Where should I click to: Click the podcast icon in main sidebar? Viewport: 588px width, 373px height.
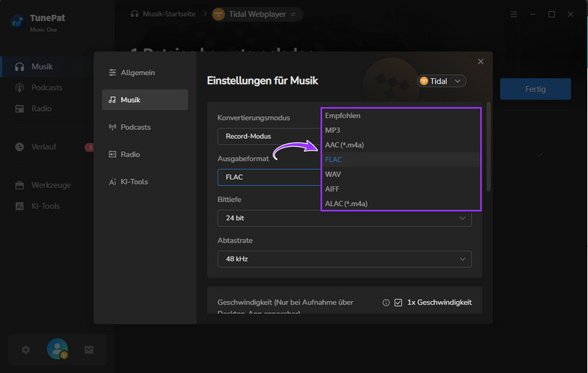(20, 87)
